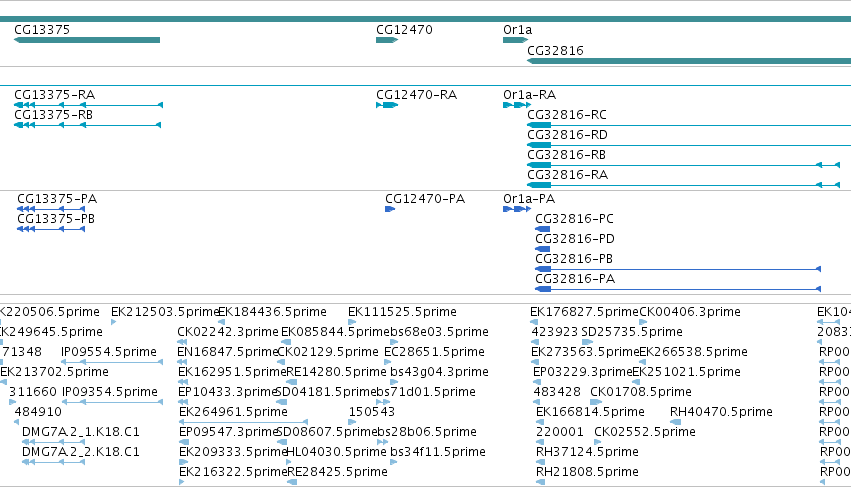Select EST CK00406.3prime
This screenshot has width=851, height=487.
click(690, 312)
